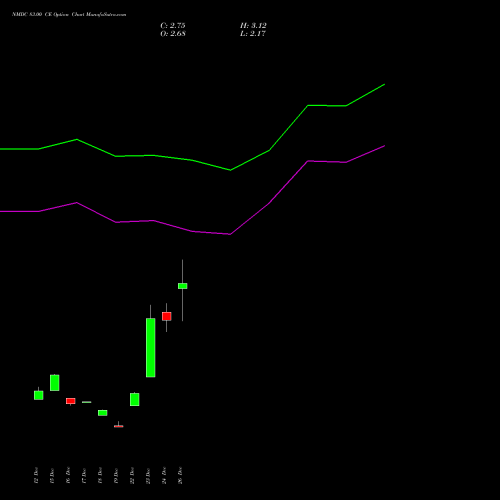Click the 26 Dec date label

tap(180, 476)
